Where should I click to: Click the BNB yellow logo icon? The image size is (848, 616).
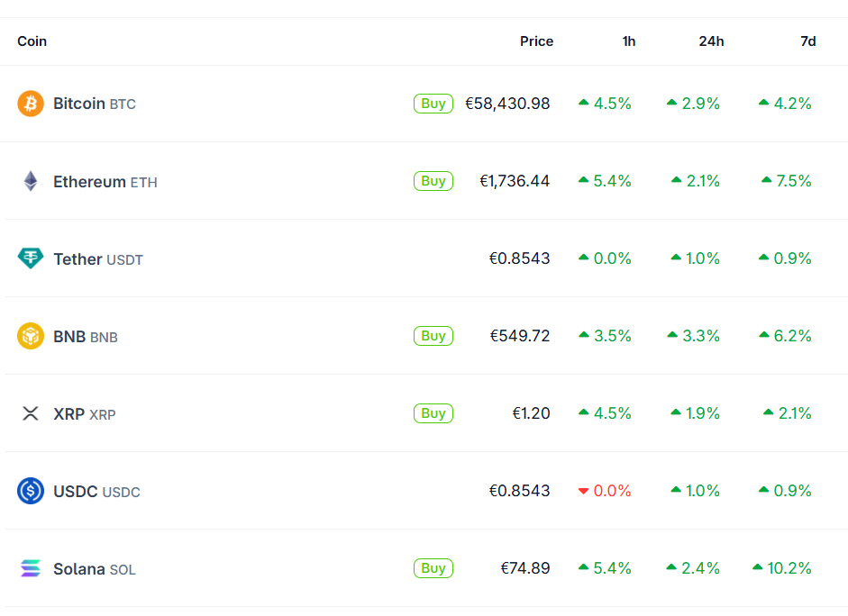(x=31, y=336)
